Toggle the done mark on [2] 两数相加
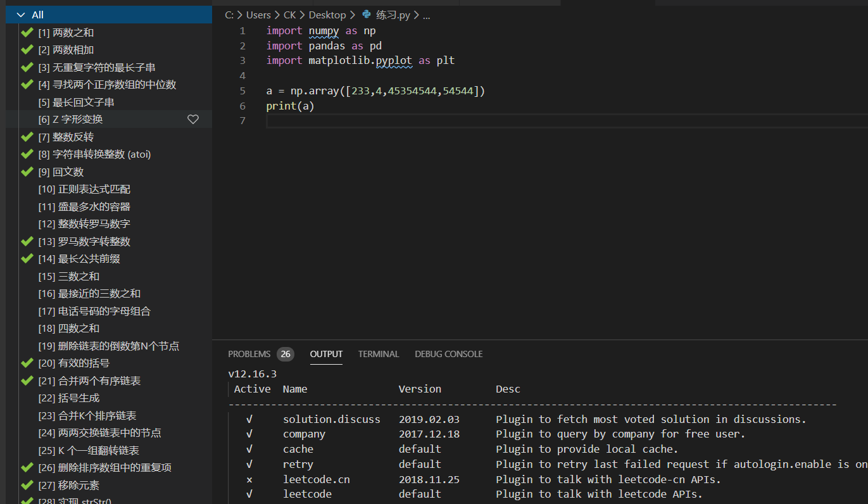This screenshot has width=868, height=504. 27,49
